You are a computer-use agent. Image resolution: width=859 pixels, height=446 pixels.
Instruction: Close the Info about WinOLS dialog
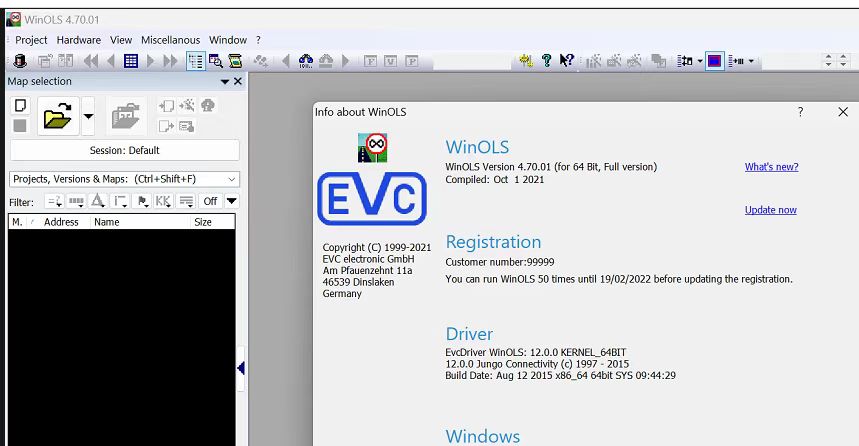843,112
